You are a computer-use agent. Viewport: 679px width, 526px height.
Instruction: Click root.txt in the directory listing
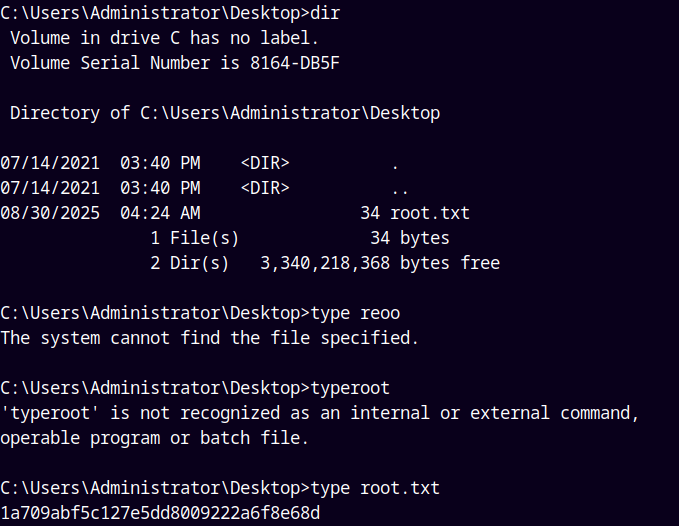coord(430,213)
